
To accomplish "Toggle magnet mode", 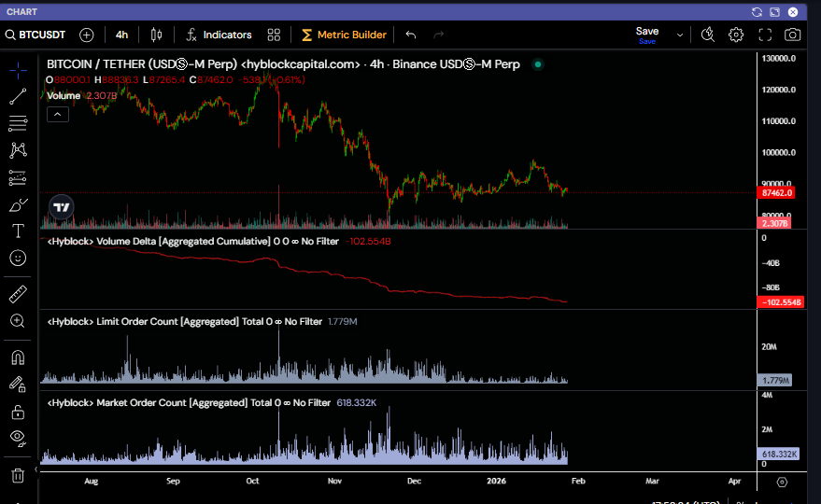I will [x=18, y=357].
